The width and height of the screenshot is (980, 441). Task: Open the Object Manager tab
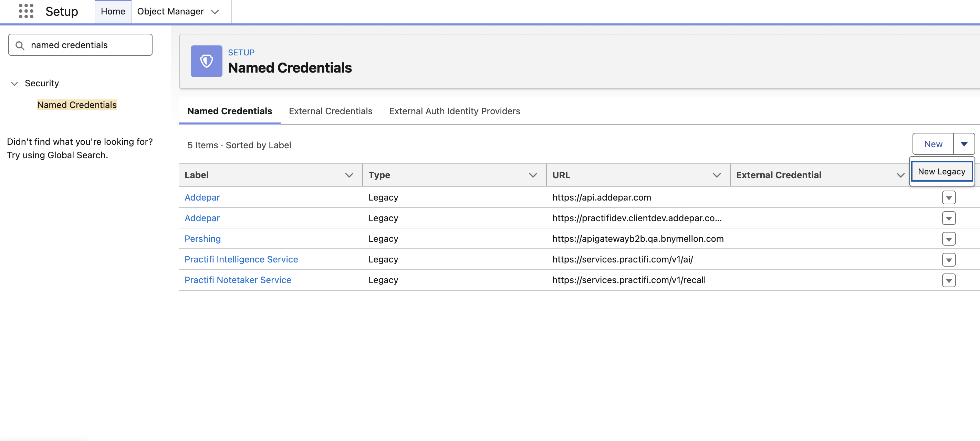170,11
